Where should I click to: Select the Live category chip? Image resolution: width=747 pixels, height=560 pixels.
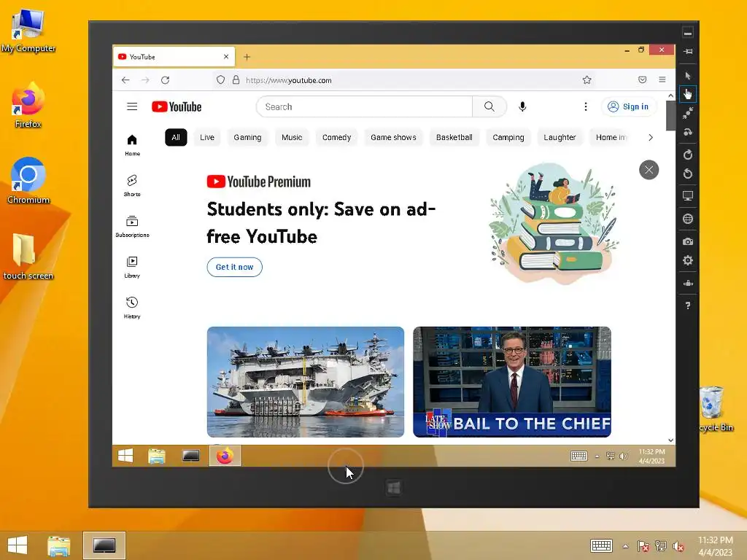click(x=206, y=137)
